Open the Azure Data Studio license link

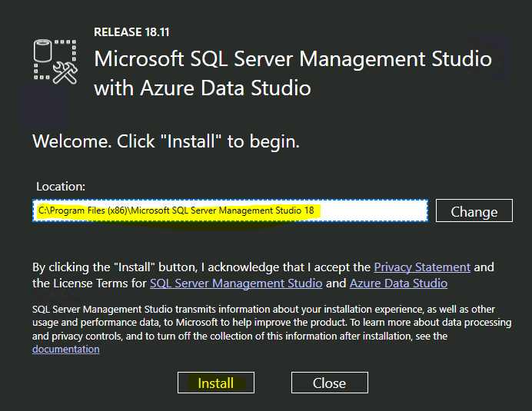399,283
